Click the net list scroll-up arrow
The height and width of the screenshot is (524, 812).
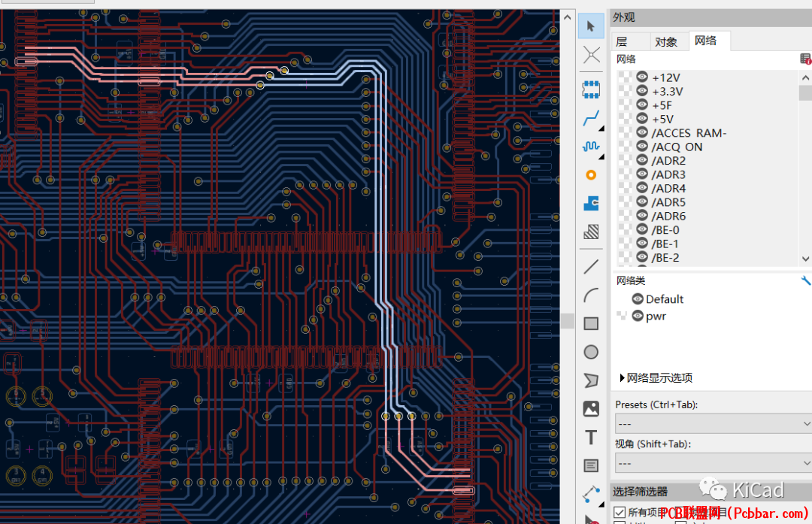pos(805,77)
